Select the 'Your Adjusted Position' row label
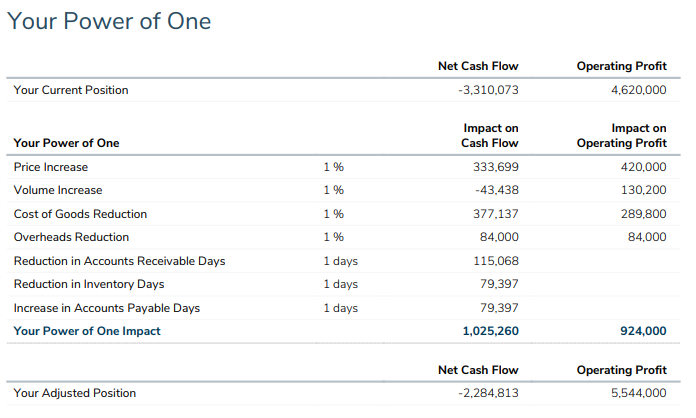 pyautogui.click(x=75, y=394)
